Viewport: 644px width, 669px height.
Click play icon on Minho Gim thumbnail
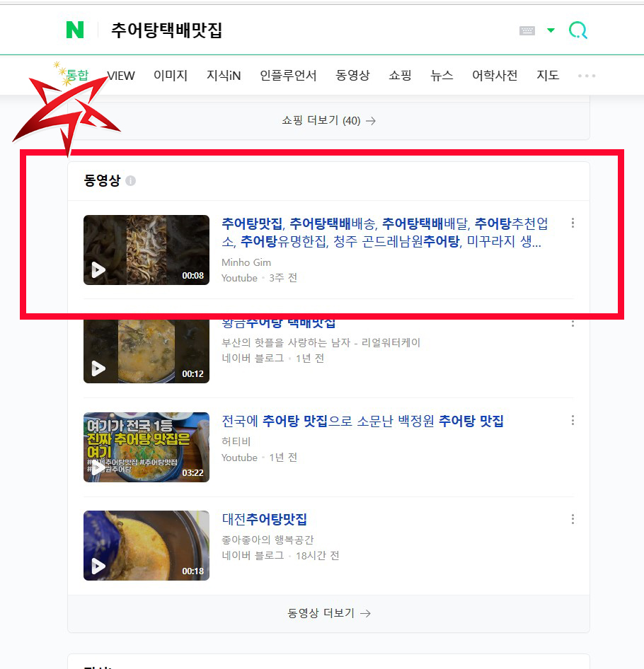click(x=98, y=269)
